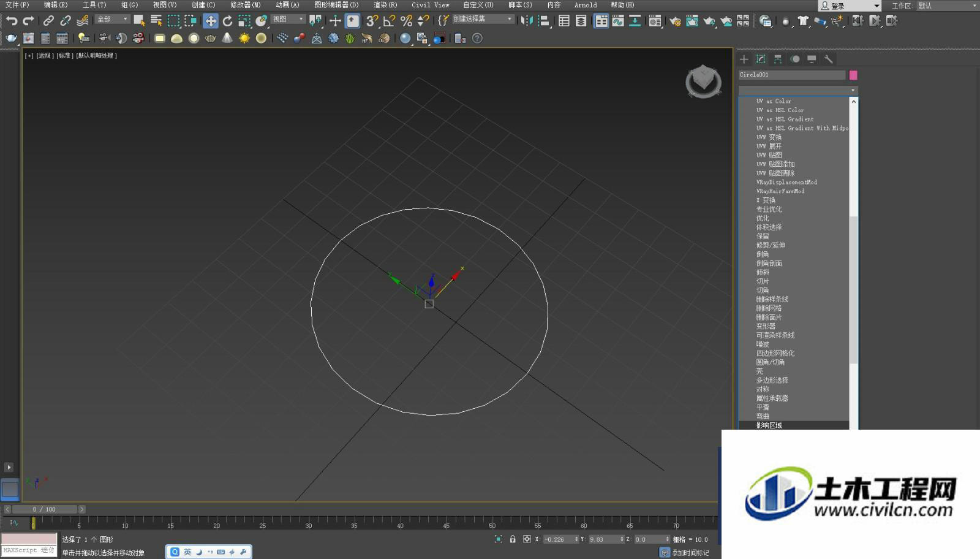This screenshot has height=559, width=980.
Task: Switch to the Display panel tab
Action: (x=812, y=59)
